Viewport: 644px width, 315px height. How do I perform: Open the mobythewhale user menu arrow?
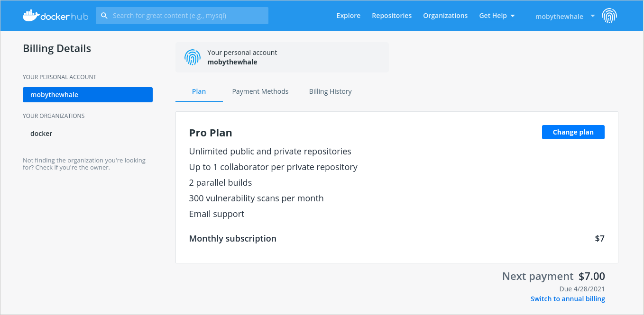(593, 16)
